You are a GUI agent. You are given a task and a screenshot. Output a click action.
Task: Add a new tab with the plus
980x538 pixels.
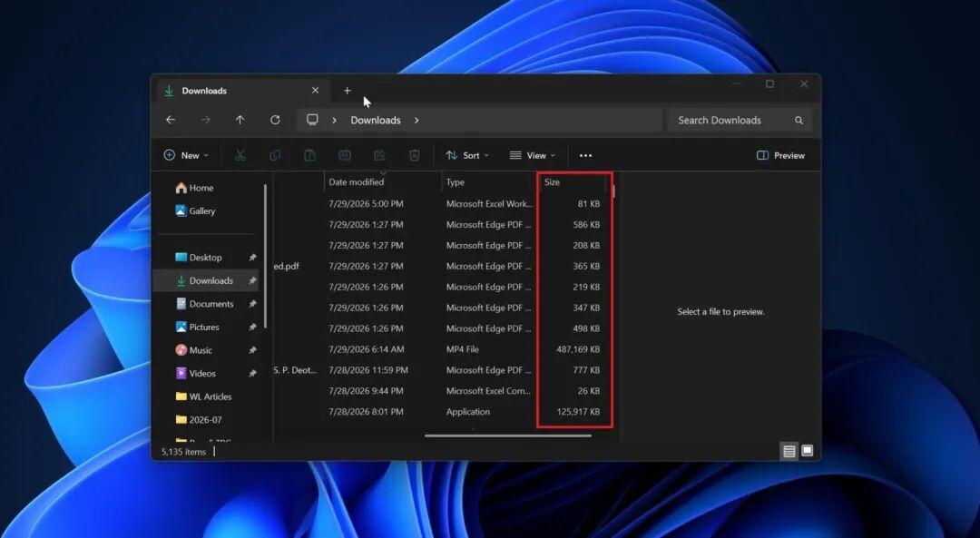[x=348, y=91]
